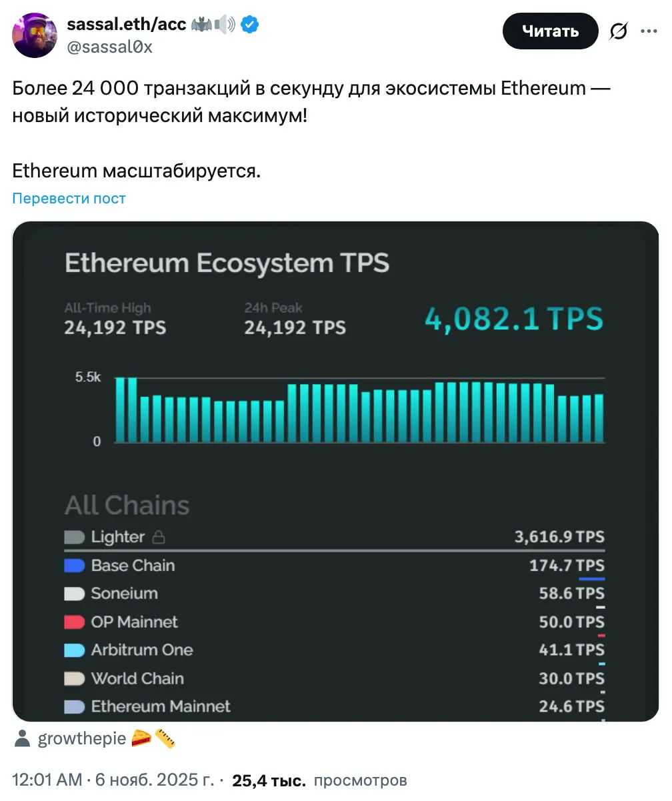Open the @sassal0x username handle
The height and width of the screenshot is (801, 672).
pos(109,47)
